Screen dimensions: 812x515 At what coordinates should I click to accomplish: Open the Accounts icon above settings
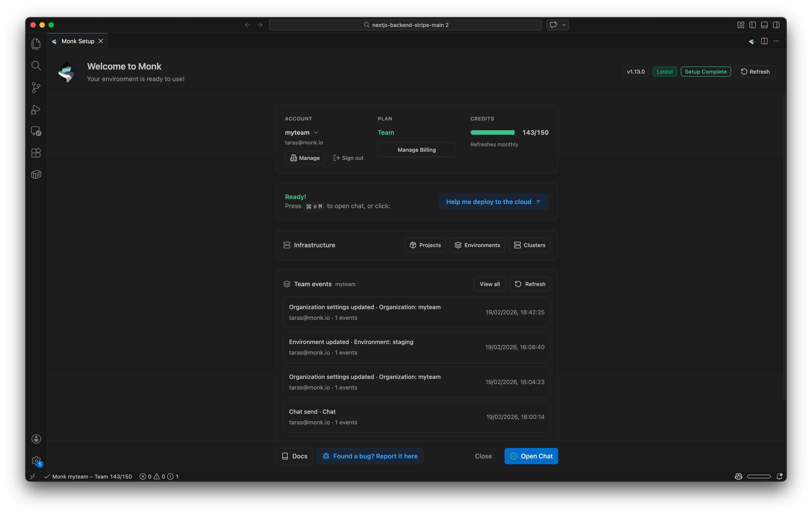[x=36, y=438]
